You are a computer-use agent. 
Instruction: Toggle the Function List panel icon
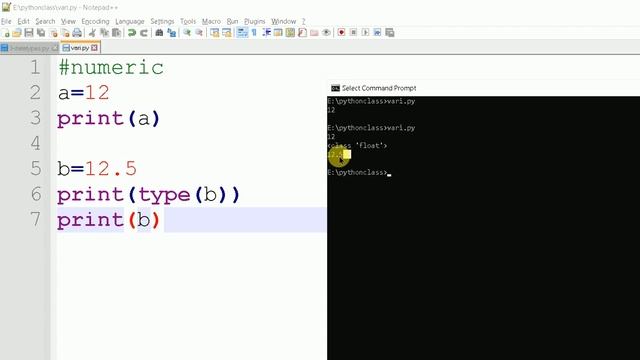302,33
